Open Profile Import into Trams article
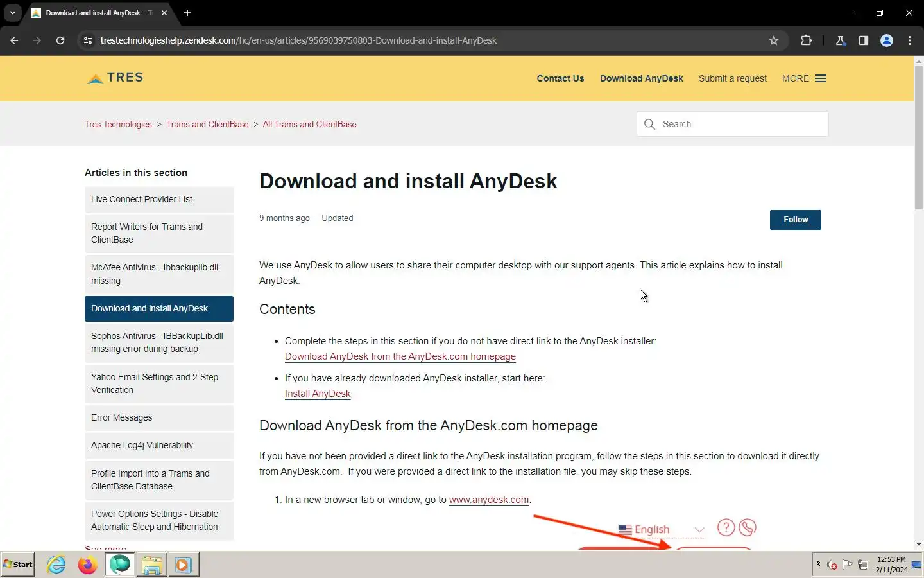This screenshot has height=578, width=924. (x=159, y=480)
